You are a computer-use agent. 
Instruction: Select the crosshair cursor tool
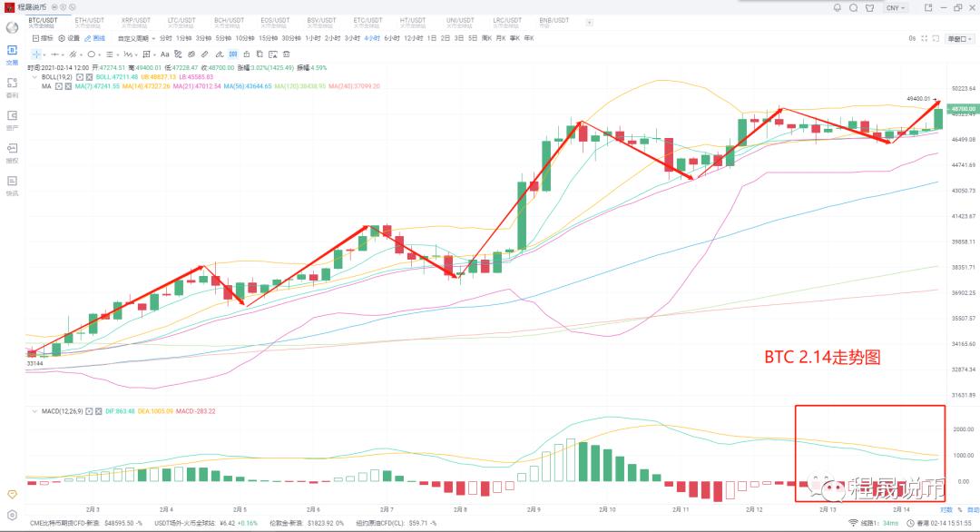(x=35, y=54)
